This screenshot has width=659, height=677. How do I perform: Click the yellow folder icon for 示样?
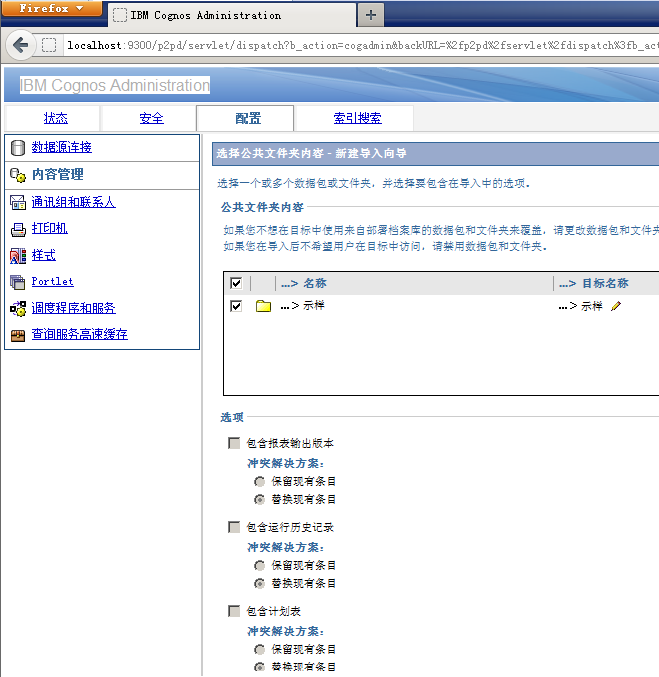[263, 306]
